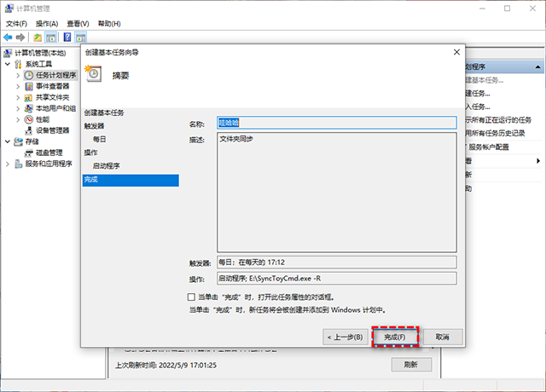Click the Back arrow toolbar icon
The image size is (546, 392).
8,37
